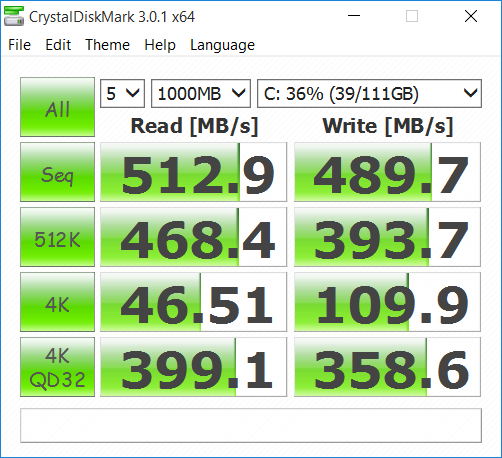Select the 4K read result 46.51
The height and width of the screenshot is (458, 502).
coord(193,302)
